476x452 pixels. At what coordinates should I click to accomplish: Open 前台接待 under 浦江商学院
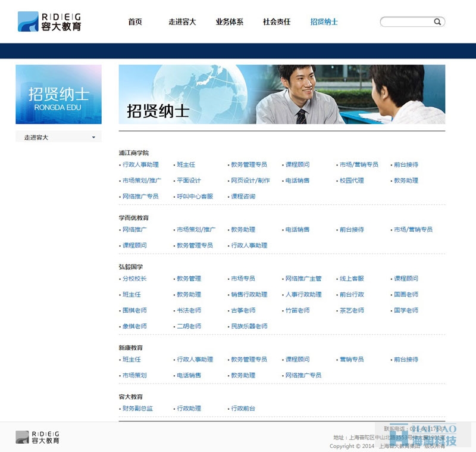click(x=406, y=164)
